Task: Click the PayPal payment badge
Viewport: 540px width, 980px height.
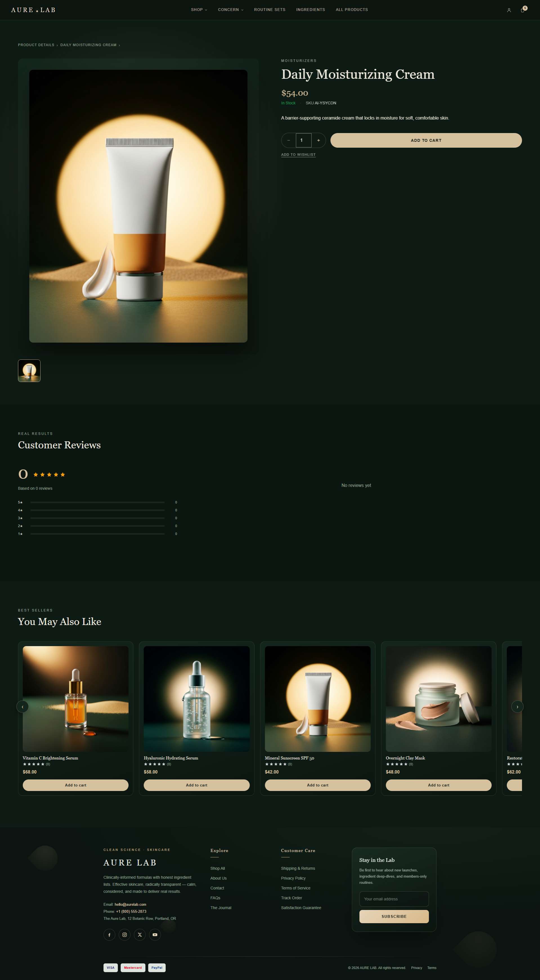Action: [x=157, y=967]
